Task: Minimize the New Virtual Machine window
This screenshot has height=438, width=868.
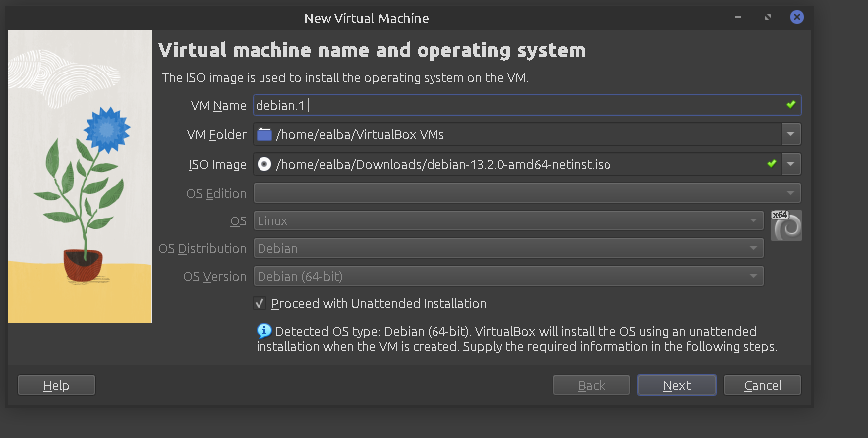Action: click(x=737, y=17)
